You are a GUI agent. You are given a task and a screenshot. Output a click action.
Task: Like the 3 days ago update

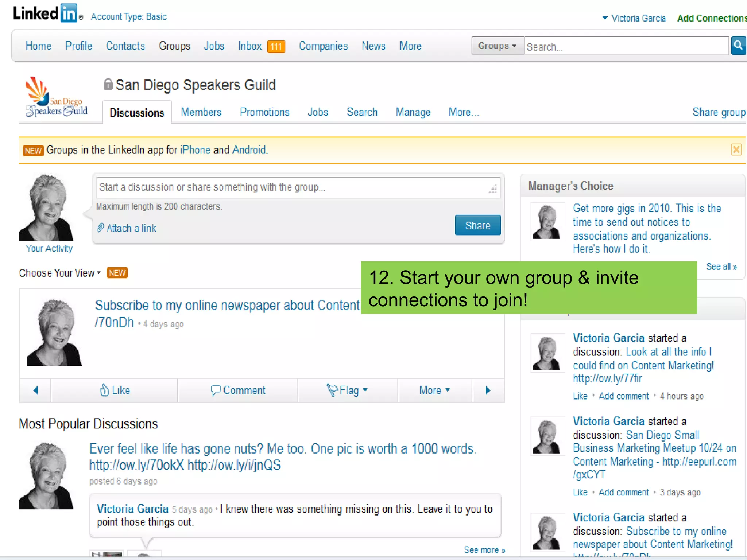580,492
